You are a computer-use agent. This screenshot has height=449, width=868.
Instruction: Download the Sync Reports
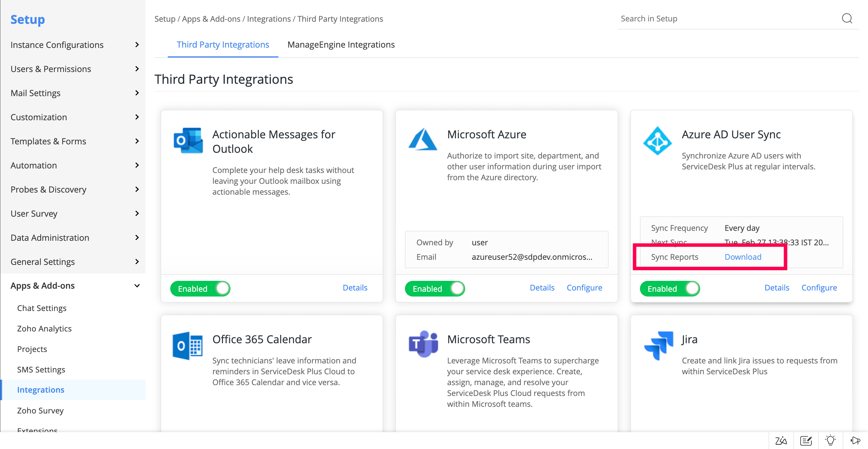click(x=743, y=257)
